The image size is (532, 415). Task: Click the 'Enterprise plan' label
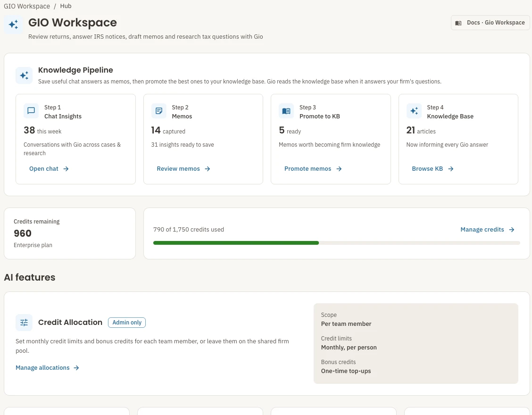point(33,245)
